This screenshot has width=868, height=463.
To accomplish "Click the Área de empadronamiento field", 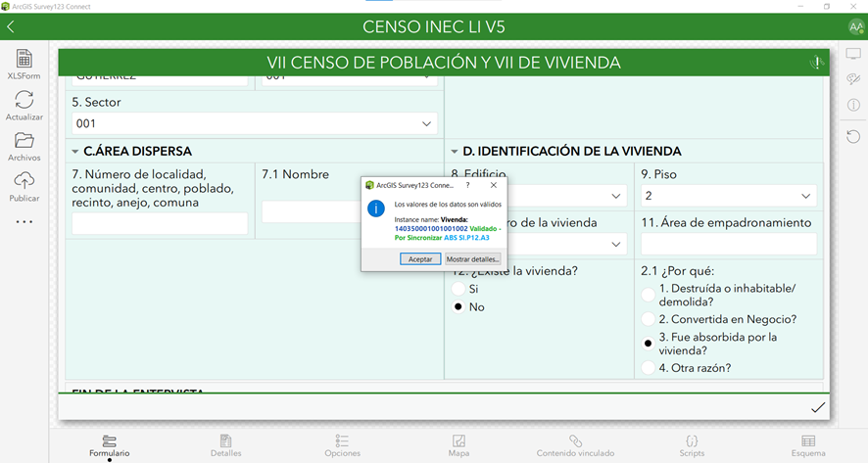I will coord(729,244).
